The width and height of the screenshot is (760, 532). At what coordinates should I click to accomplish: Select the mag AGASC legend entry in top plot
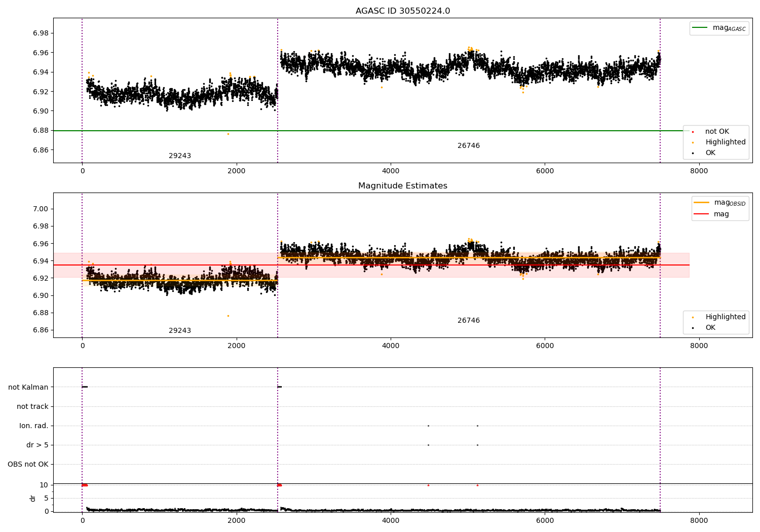(x=719, y=28)
